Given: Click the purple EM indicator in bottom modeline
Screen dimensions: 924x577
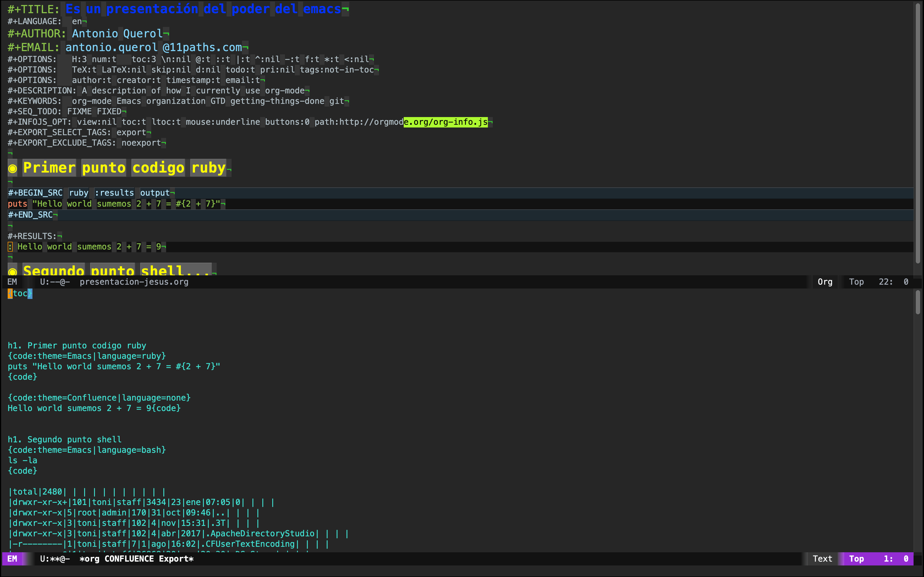Looking at the screenshot, I should pyautogui.click(x=12, y=559).
